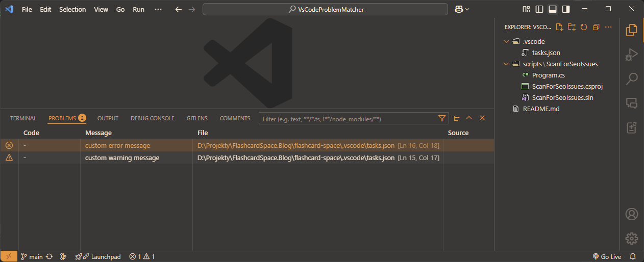Create a new folder in Explorer
Viewport: 644px width, 262px height.
click(x=572, y=27)
